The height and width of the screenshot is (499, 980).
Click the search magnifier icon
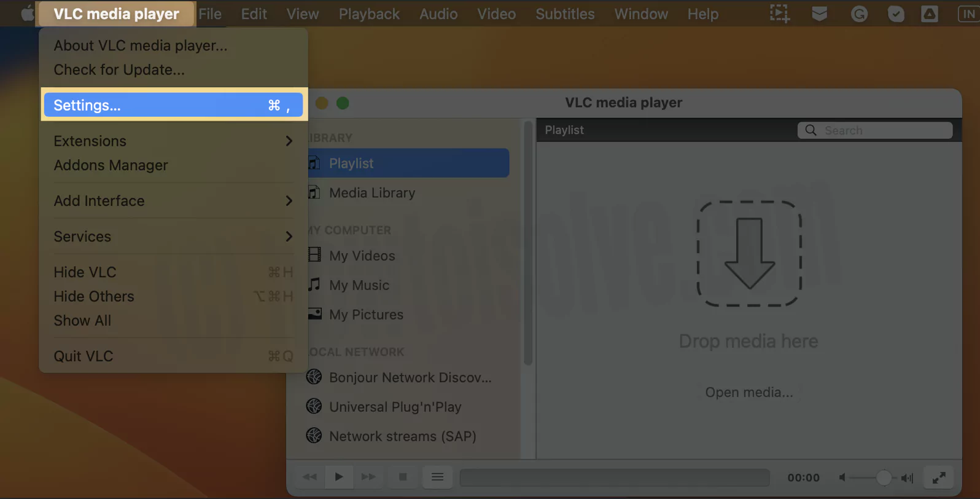click(x=811, y=130)
